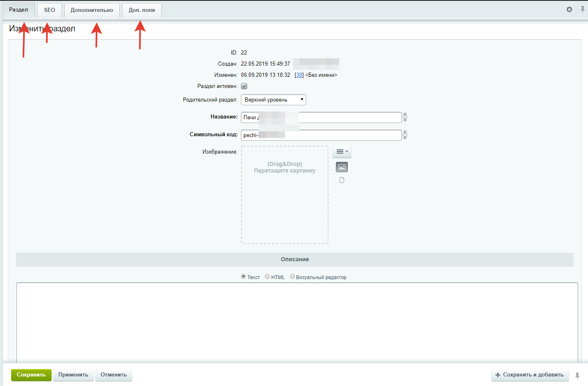Choose image from media library icon
The height and width of the screenshot is (386, 588).
342,167
